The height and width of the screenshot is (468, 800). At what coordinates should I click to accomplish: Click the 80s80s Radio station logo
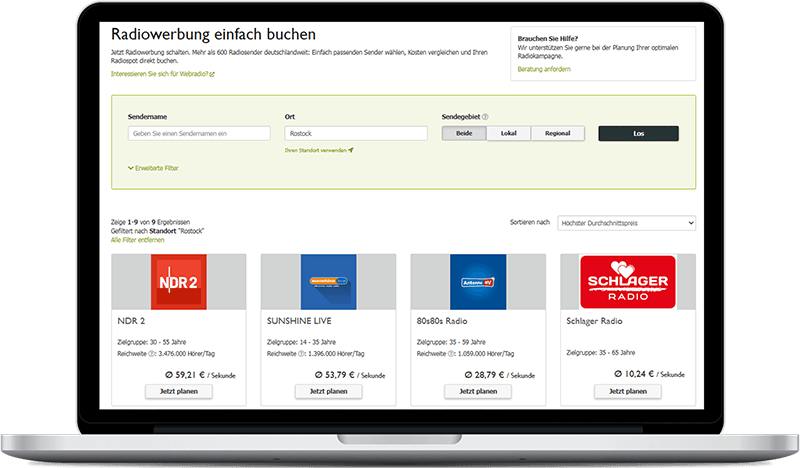[x=478, y=282]
